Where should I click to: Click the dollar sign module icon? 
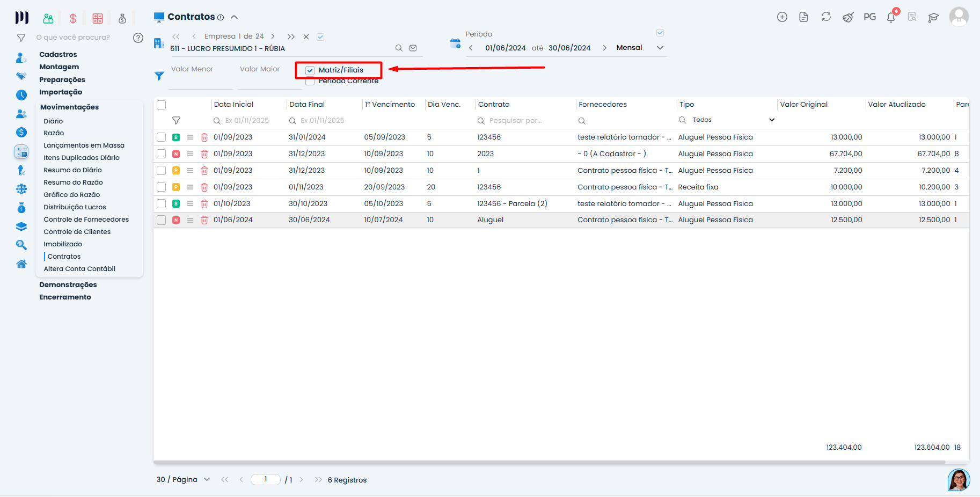click(x=73, y=19)
